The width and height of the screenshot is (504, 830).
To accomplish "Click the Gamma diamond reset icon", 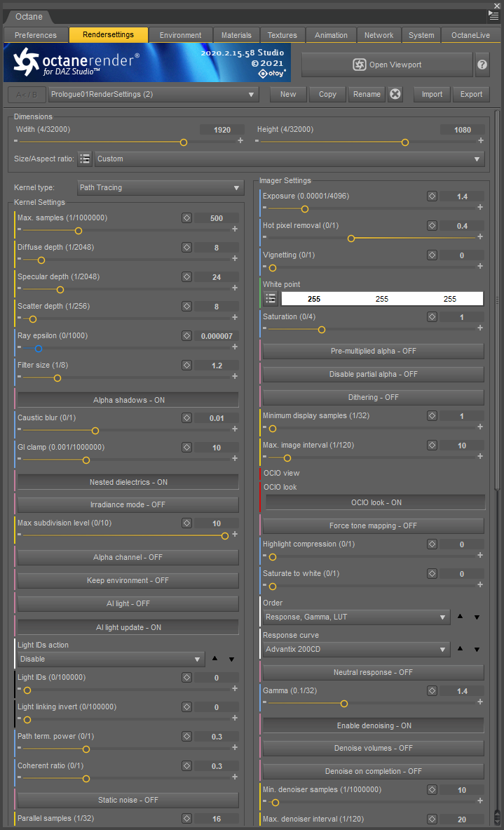I will point(432,691).
